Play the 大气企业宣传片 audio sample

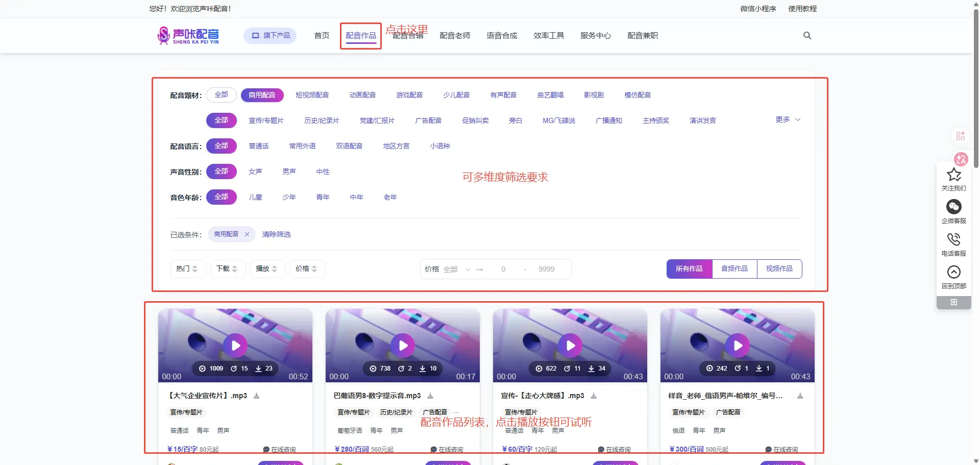click(235, 346)
